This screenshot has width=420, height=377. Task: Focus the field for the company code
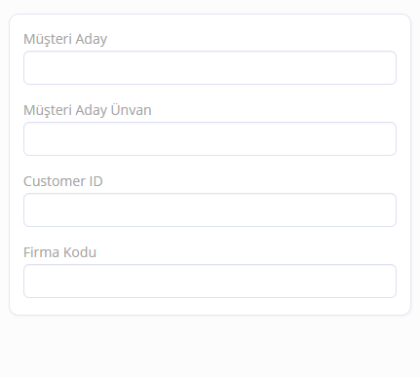pos(210,281)
